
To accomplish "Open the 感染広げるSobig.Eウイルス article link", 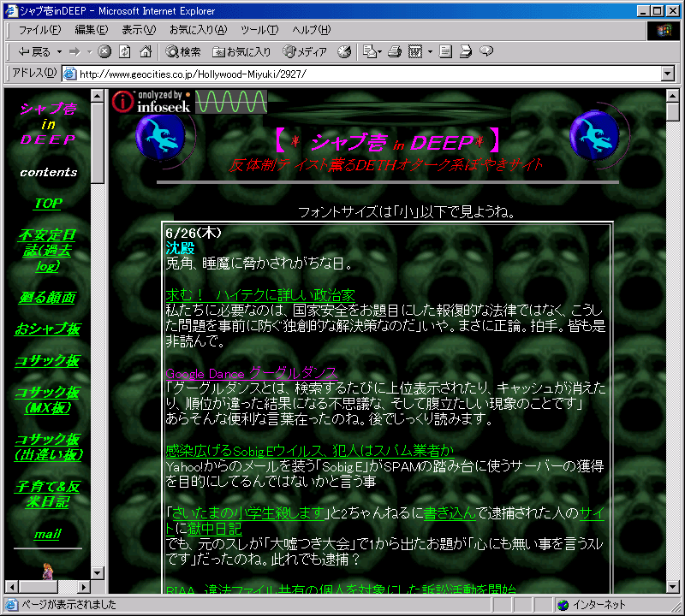I will (x=310, y=451).
